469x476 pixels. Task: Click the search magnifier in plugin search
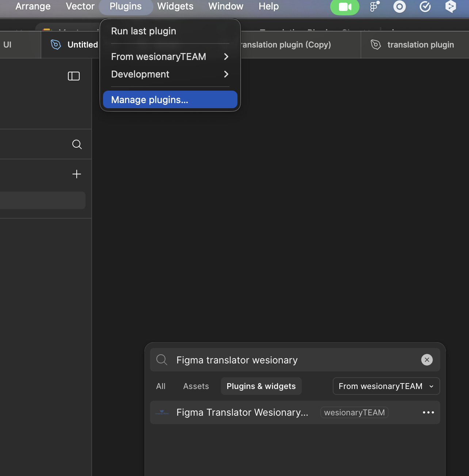point(162,360)
